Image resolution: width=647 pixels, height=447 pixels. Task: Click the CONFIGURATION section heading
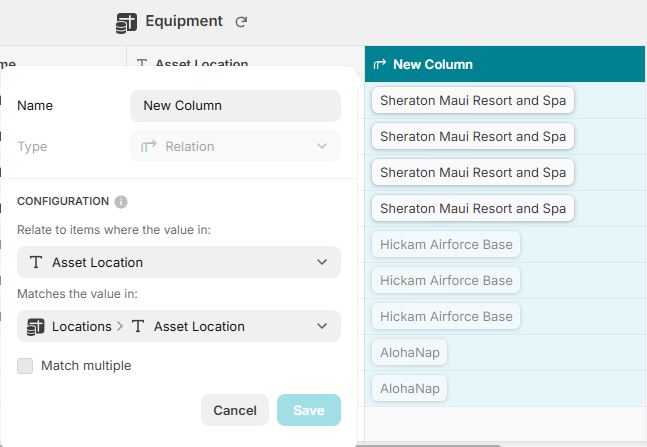[x=63, y=201]
